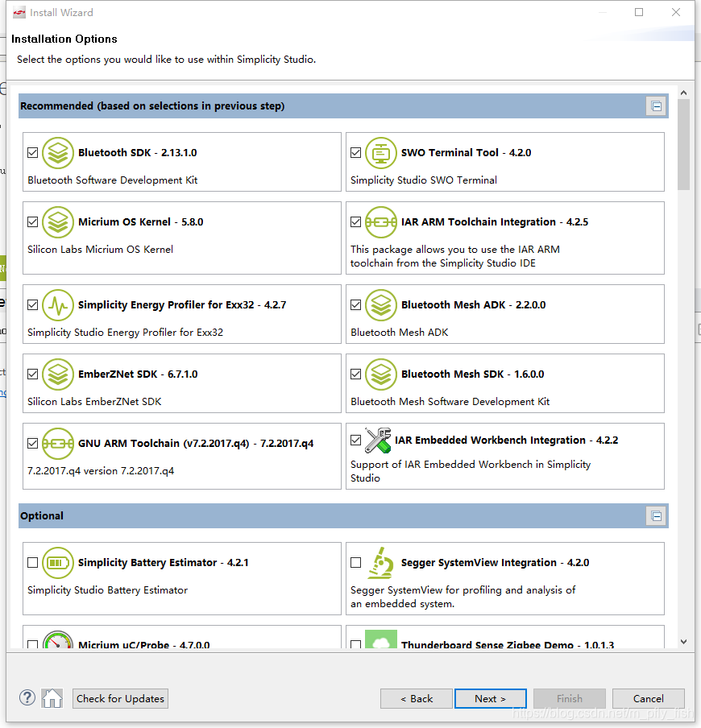The width and height of the screenshot is (701, 728).
Task: Uncheck Bluetooth Mesh ADK 2.2.0.0
Action: (356, 305)
